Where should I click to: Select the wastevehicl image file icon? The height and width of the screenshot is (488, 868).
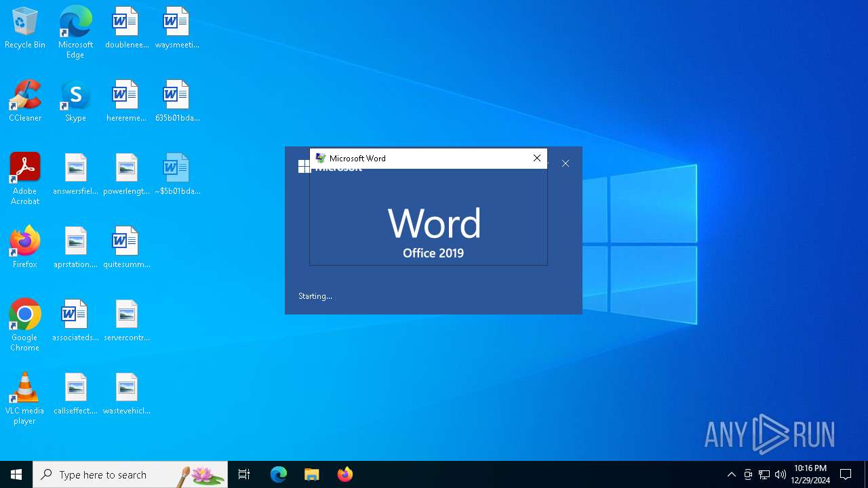pyautogui.click(x=126, y=394)
